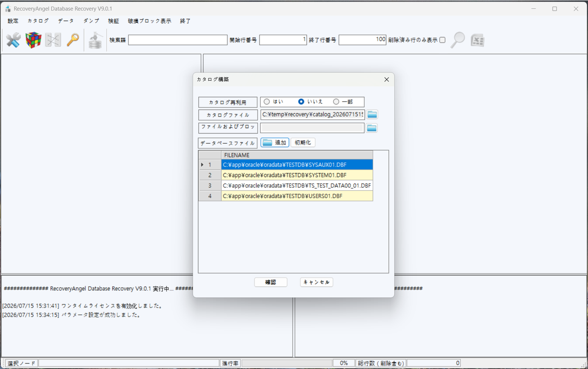Screen dimensions: 588x369
Task: Open the 破損ブロック表示 menu
Action: click(x=149, y=21)
